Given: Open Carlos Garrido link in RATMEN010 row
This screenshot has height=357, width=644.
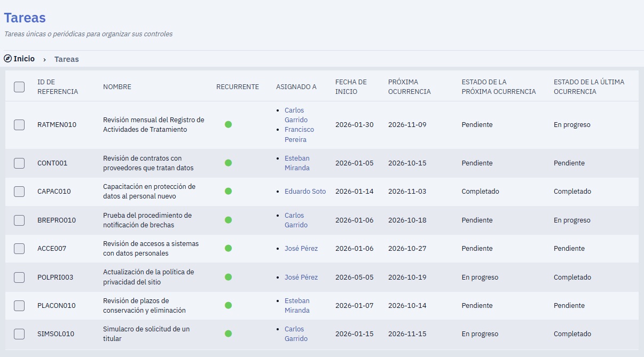Looking at the screenshot, I should click(296, 115).
